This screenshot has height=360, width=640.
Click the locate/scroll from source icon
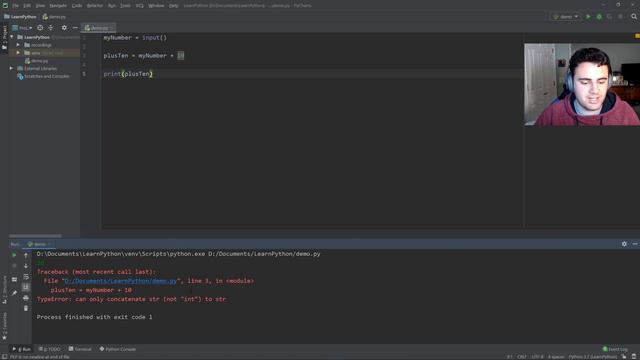pos(40,28)
